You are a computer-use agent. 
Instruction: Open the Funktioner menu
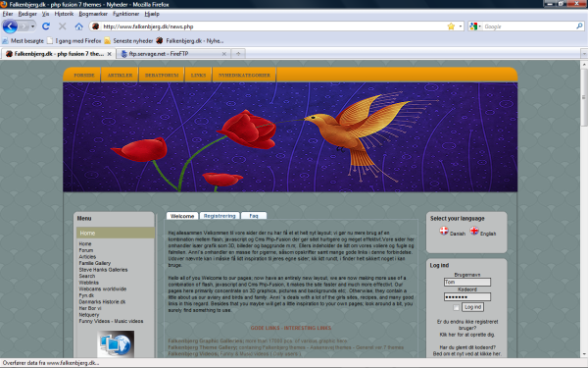click(126, 14)
